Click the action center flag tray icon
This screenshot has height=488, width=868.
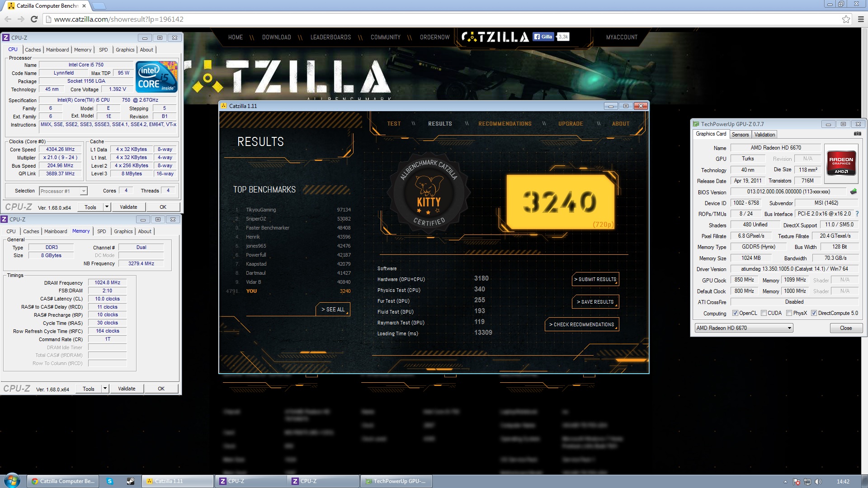click(797, 482)
